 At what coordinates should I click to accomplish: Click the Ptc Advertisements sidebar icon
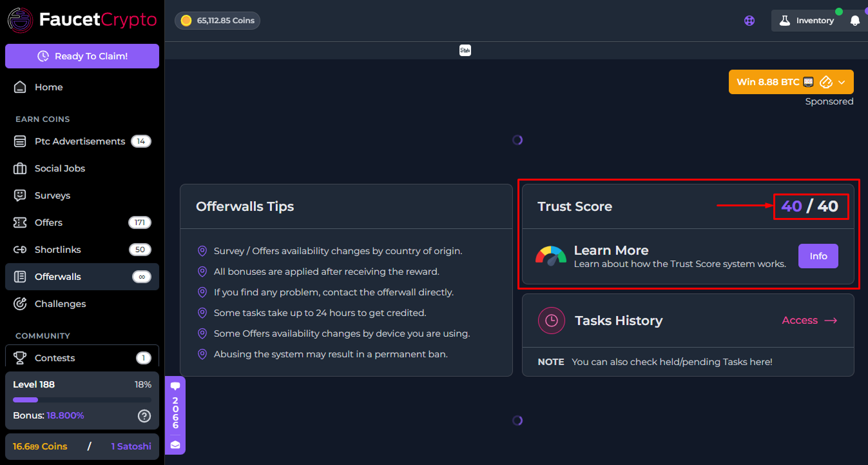(x=20, y=141)
